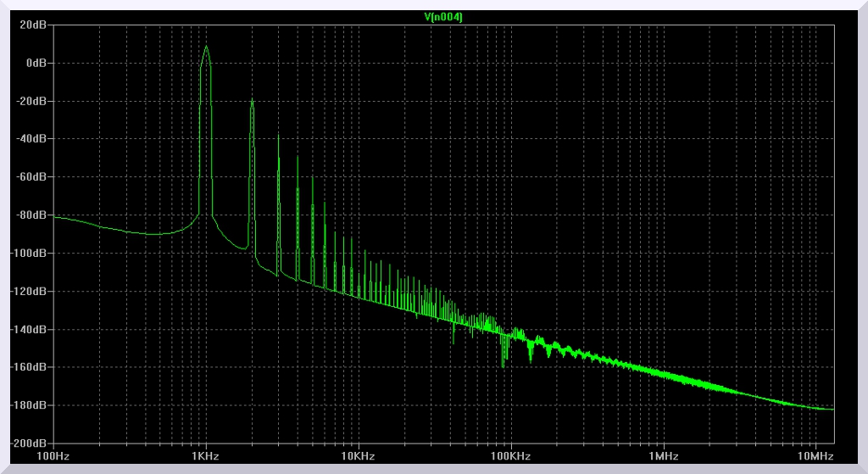Click the top of the second harmonic peak
The height and width of the screenshot is (474, 868).
pyautogui.click(x=252, y=100)
